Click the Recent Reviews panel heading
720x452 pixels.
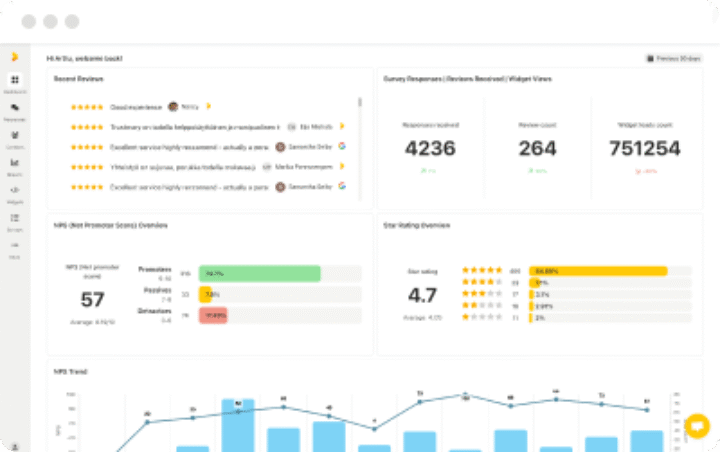tap(79, 79)
